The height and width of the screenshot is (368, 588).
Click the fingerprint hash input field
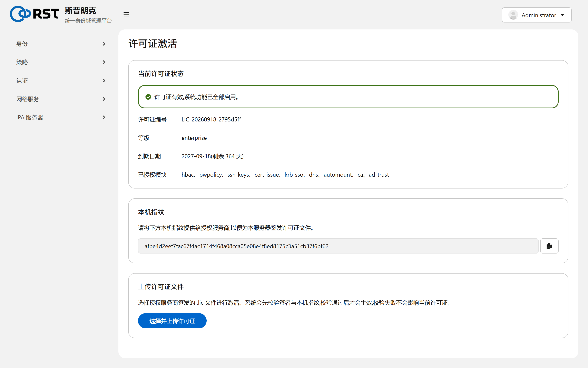tap(338, 246)
